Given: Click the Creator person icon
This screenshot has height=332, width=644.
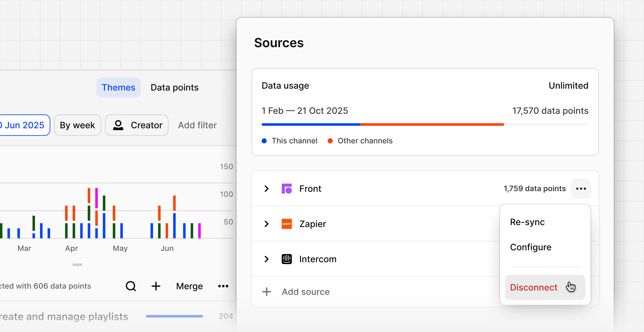Looking at the screenshot, I should 118,125.
